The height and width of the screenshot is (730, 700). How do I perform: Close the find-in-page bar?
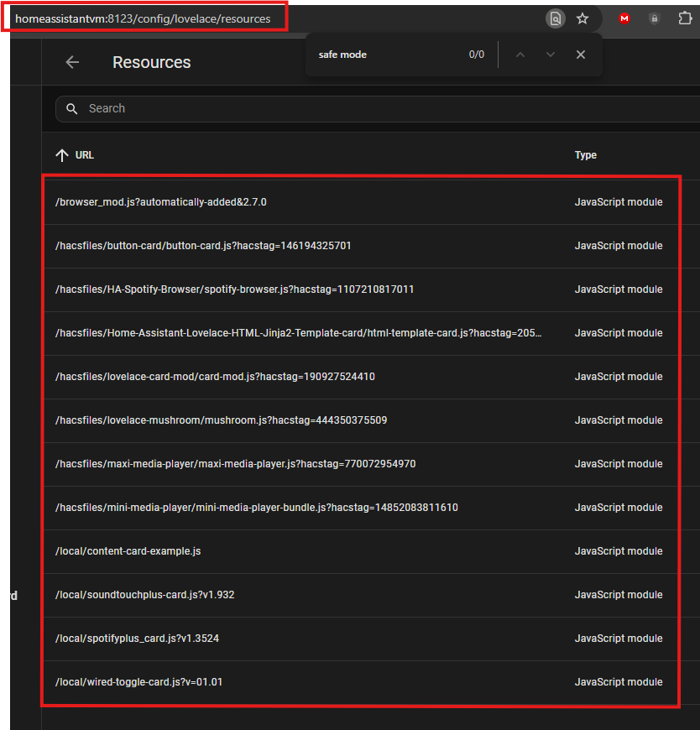pyautogui.click(x=580, y=55)
